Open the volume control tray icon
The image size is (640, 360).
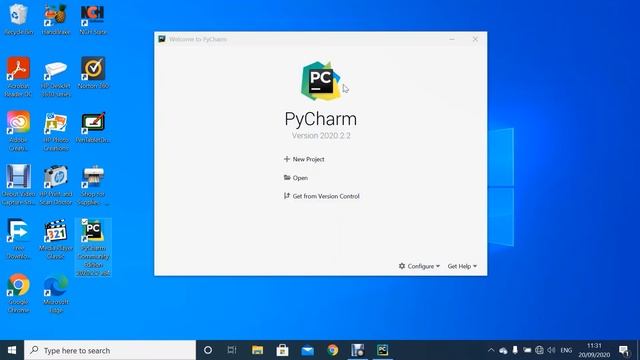pos(551,350)
